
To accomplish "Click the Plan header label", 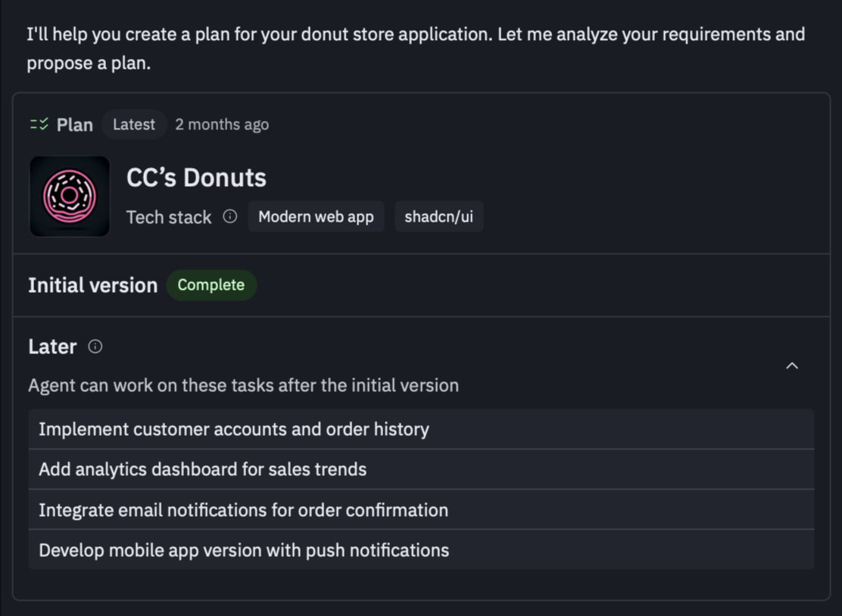I will pos(74,125).
